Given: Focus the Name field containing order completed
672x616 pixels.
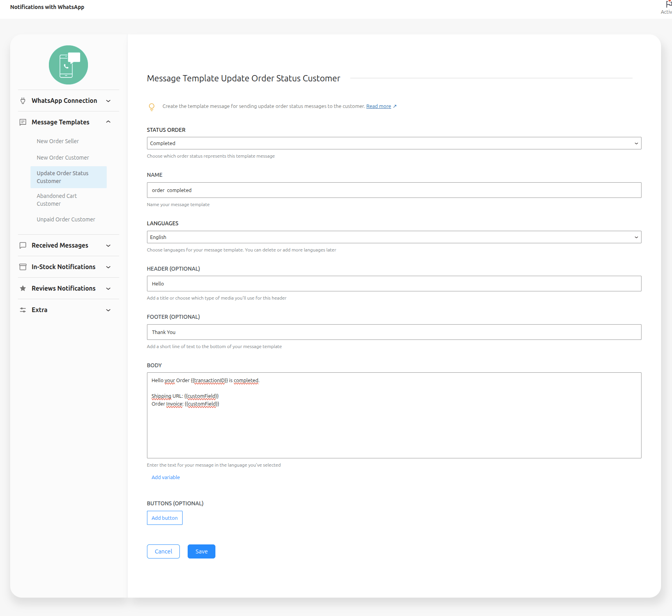Looking at the screenshot, I should [394, 190].
